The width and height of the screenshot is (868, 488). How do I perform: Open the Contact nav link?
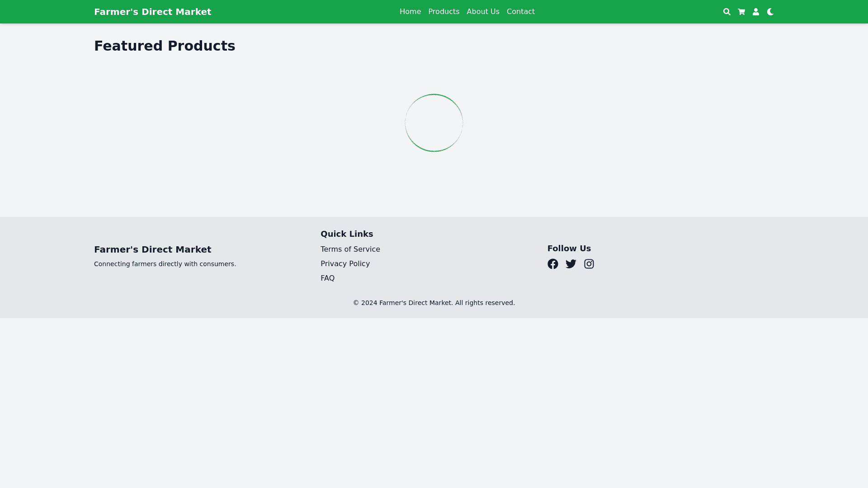coord(520,12)
